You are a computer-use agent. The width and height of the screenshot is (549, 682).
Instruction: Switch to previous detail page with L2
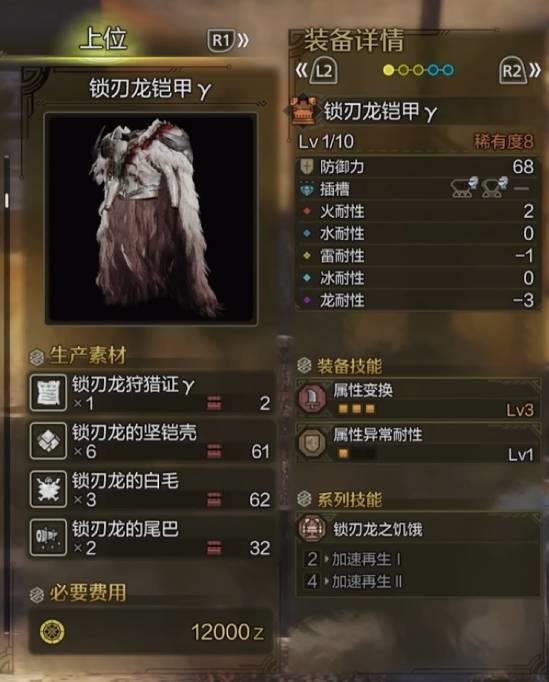point(317,70)
